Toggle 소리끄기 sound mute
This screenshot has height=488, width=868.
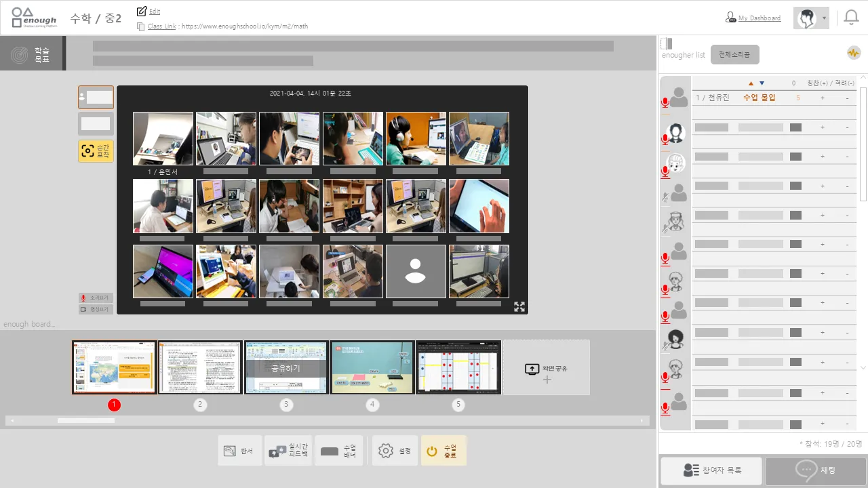point(96,298)
